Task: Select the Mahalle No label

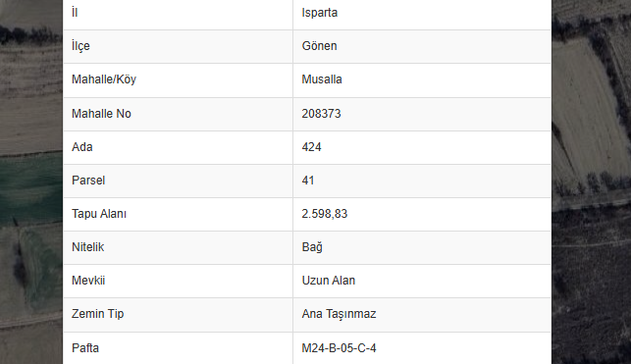Action: 101,114
